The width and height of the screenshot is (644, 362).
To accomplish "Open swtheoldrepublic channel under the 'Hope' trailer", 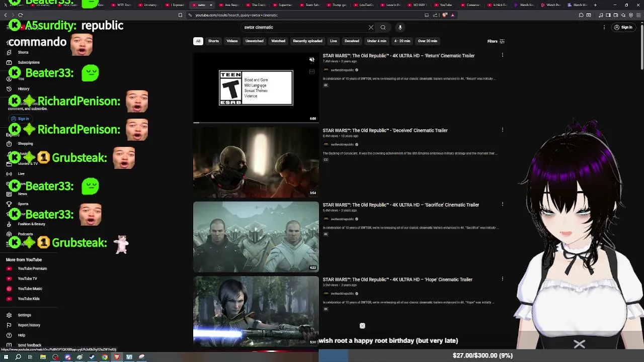I will [342, 294].
